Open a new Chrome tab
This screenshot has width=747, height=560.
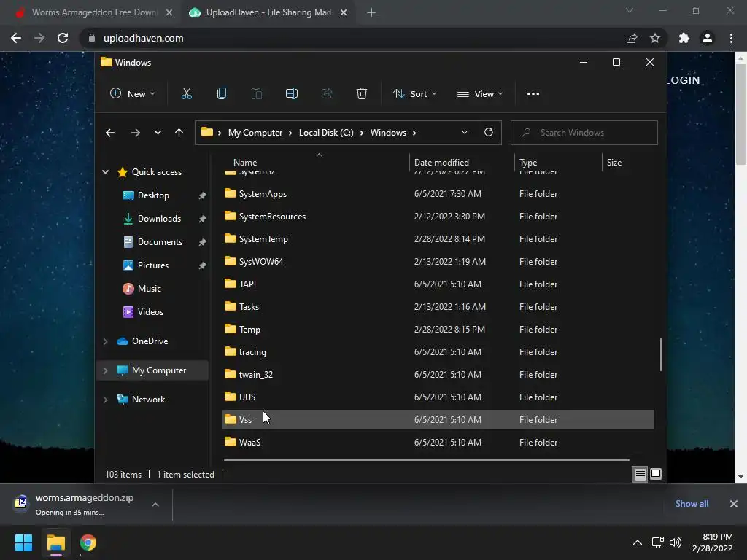371,12
